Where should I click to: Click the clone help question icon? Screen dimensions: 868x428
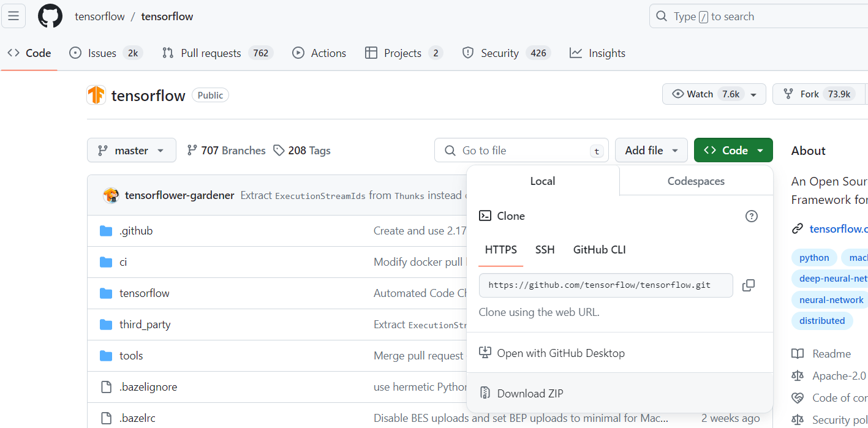pos(752,216)
